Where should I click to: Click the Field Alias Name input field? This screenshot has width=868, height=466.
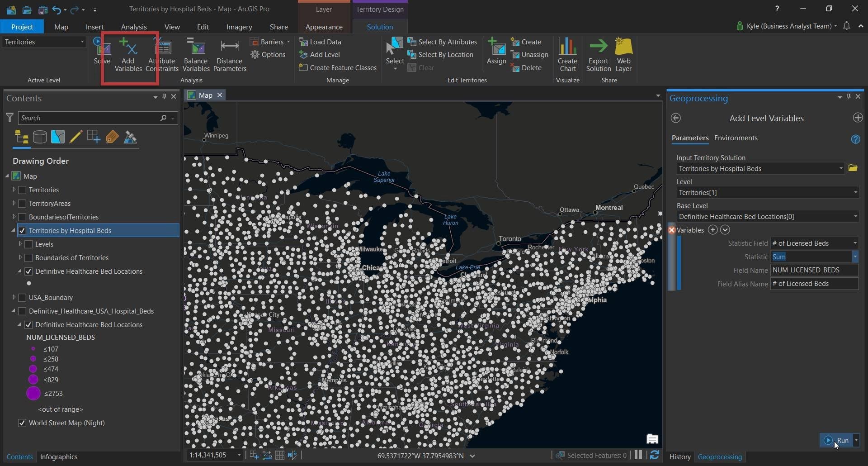point(814,284)
